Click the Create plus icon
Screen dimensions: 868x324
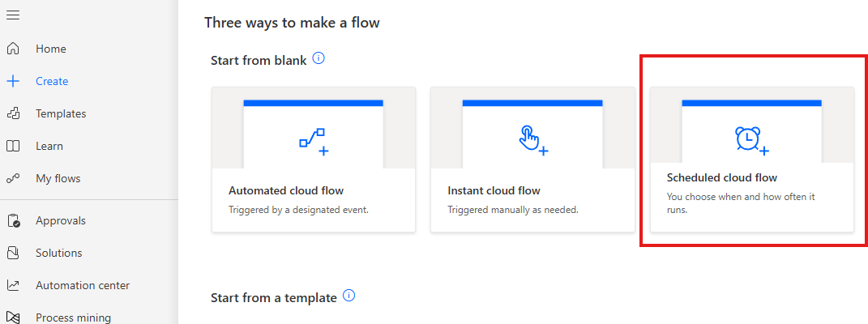point(13,81)
